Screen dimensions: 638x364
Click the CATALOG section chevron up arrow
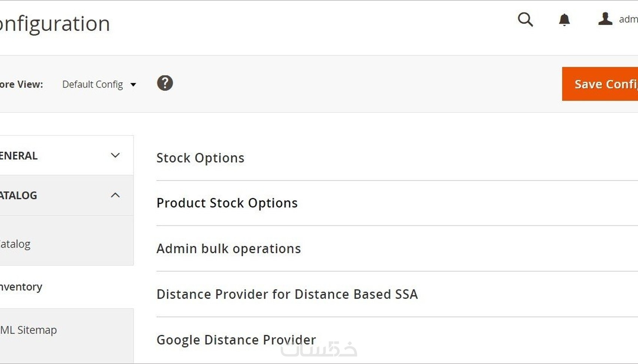pyautogui.click(x=115, y=195)
